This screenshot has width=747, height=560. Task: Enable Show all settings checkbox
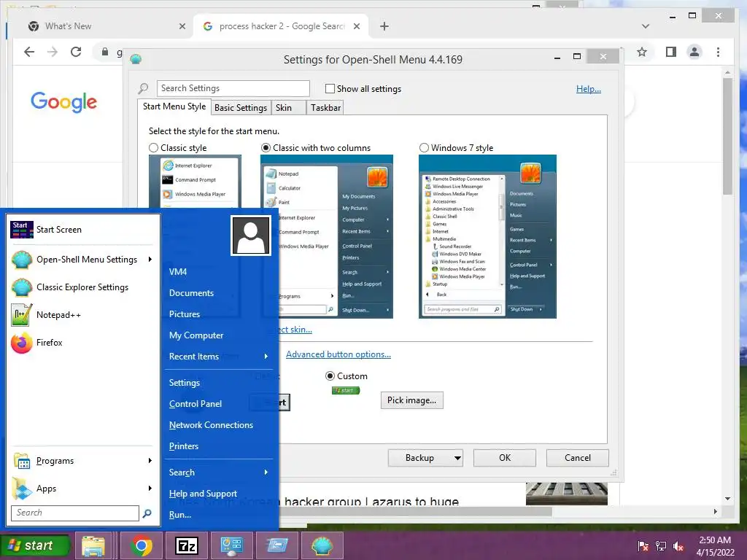(x=330, y=88)
